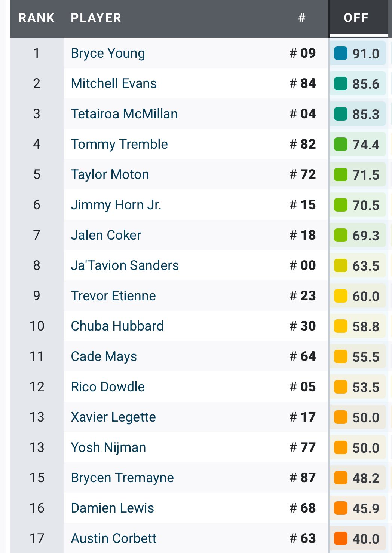Click the RANK column header

pos(36,18)
